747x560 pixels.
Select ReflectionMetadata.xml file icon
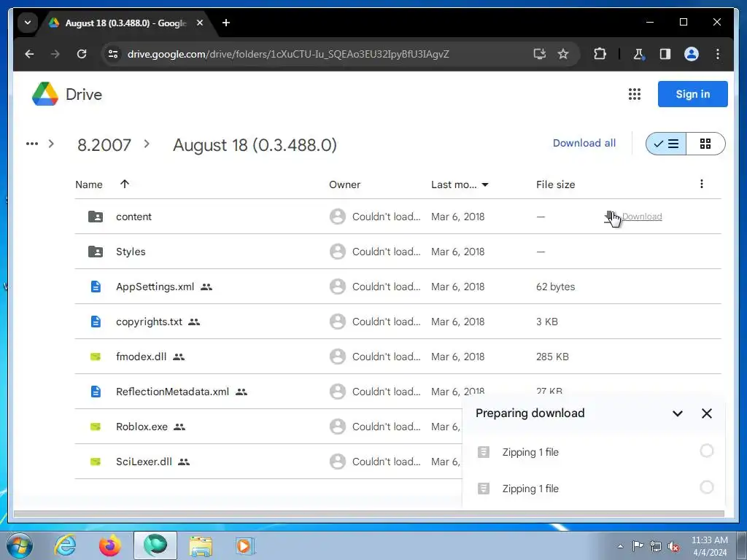click(x=96, y=392)
